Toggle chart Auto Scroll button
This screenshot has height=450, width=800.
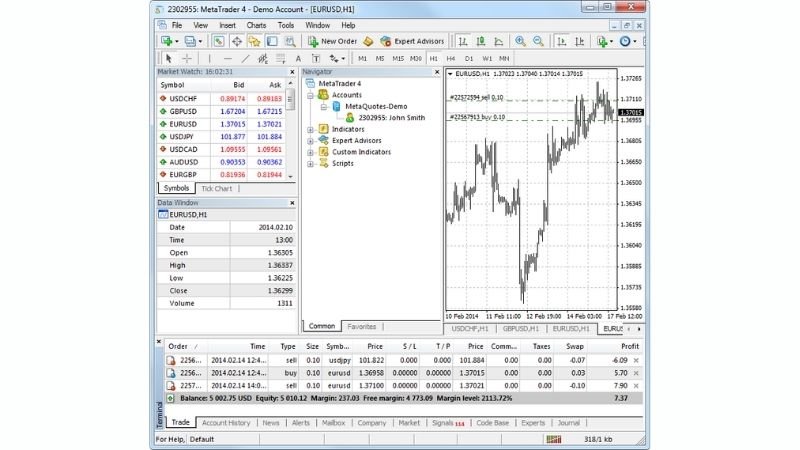[x=562, y=41]
